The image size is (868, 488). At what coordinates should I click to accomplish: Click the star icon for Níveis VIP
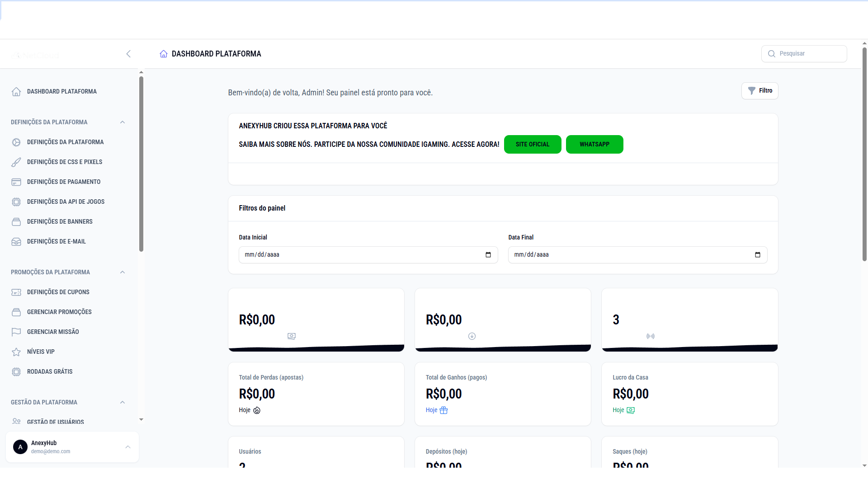tap(16, 352)
